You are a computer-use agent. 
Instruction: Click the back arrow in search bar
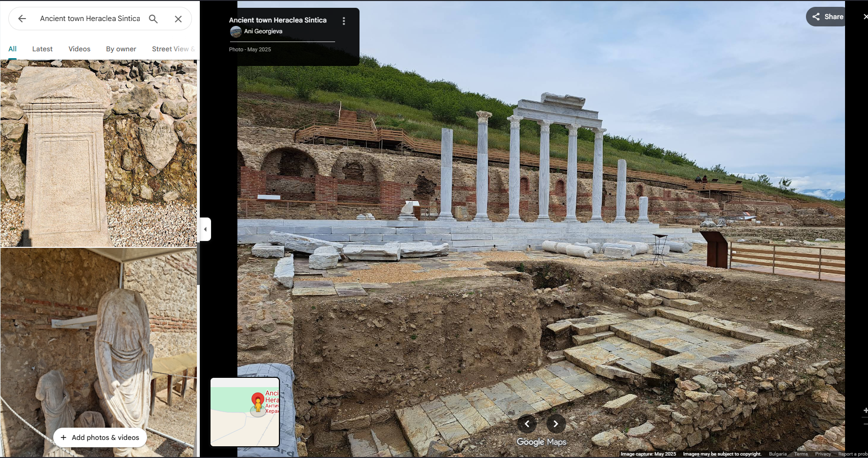pyautogui.click(x=22, y=19)
